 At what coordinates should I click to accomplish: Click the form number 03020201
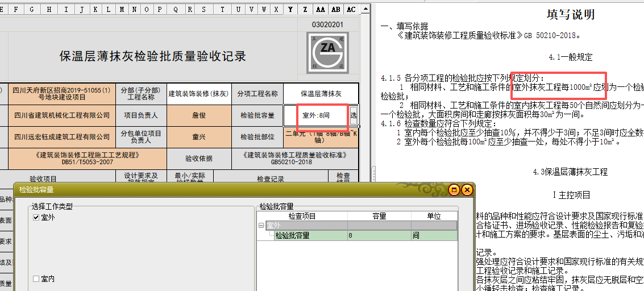(327, 24)
